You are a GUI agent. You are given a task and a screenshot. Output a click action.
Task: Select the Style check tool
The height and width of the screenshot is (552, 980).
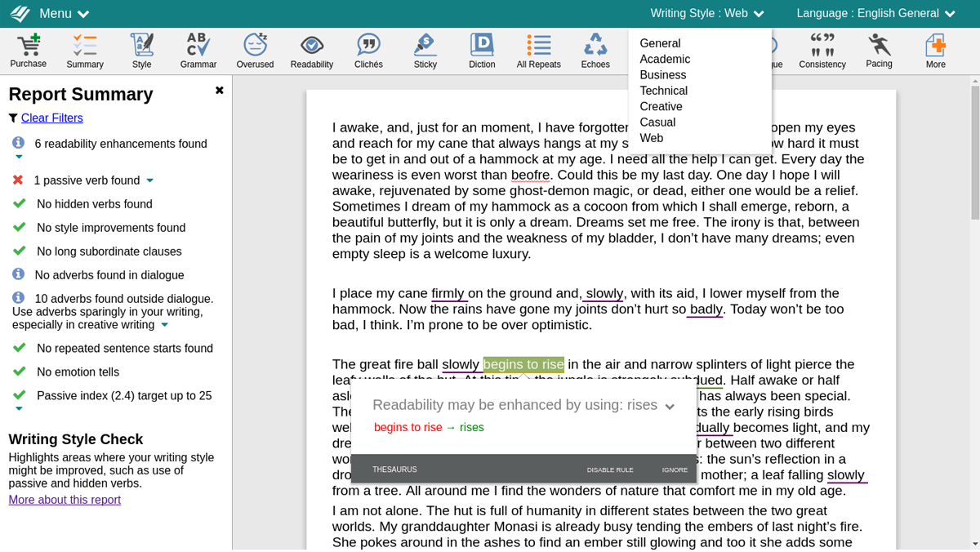(x=141, y=51)
